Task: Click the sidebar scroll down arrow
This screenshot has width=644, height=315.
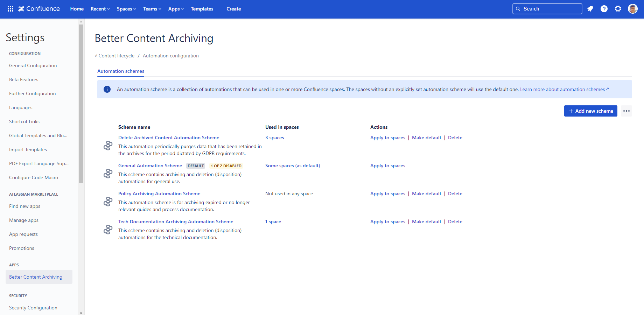Action: 81,313
